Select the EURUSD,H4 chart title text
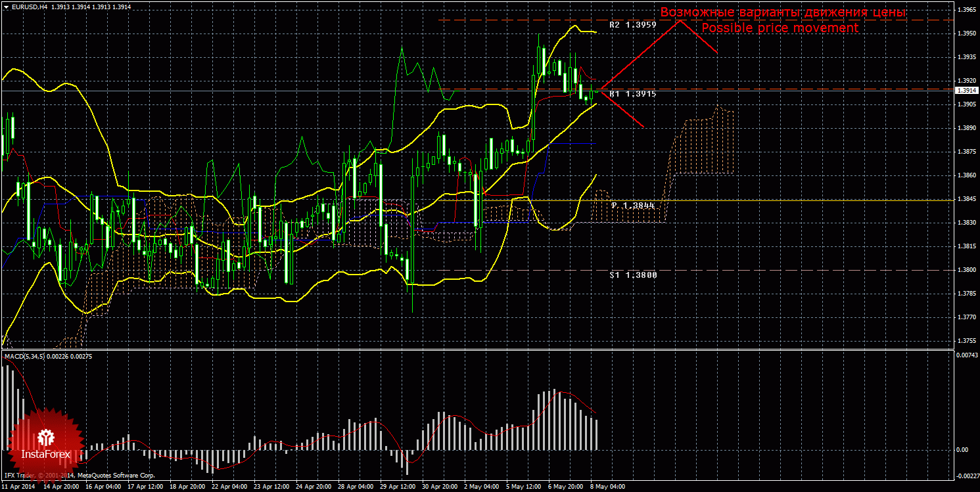 [x=30, y=6]
